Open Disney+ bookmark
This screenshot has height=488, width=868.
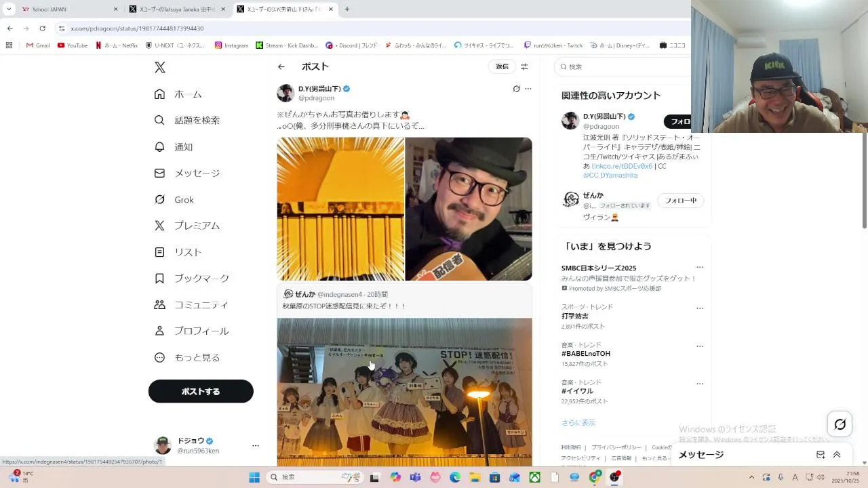point(621,45)
